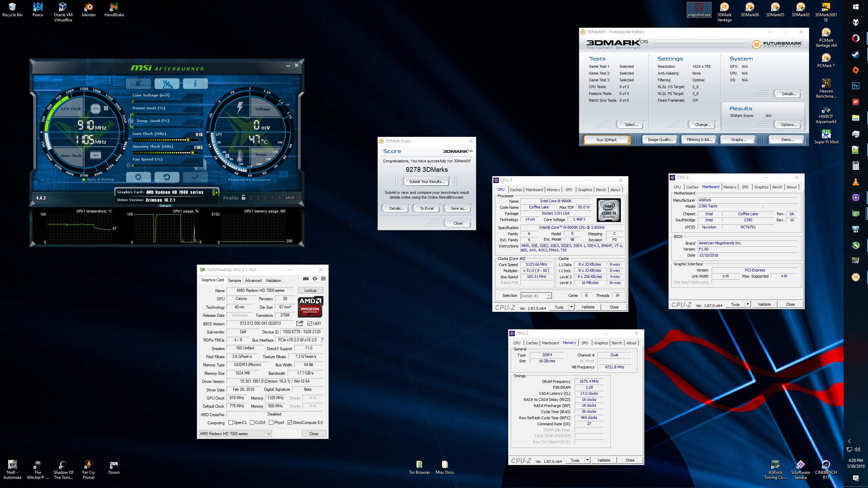Click Image Quality... in 3DMark05

[660, 140]
